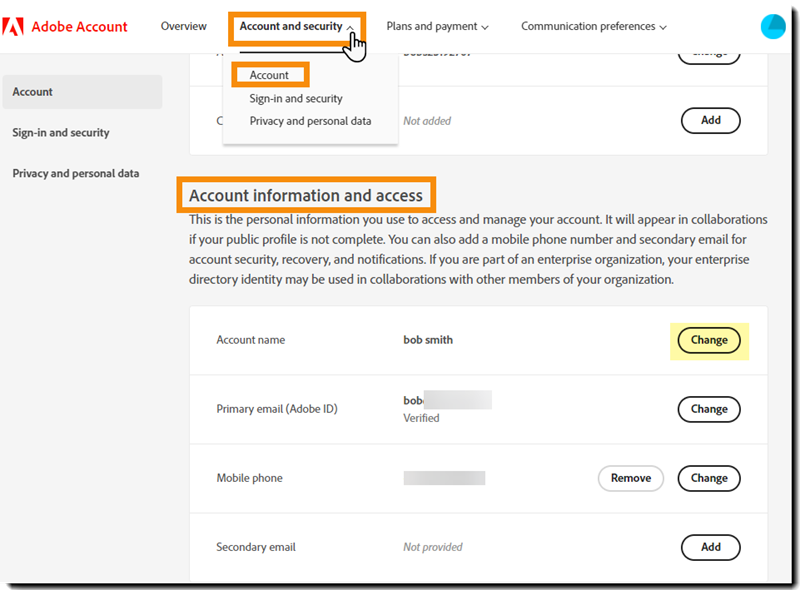
Task: Choose Privacy and personal data from the dropdown menu
Action: point(310,121)
